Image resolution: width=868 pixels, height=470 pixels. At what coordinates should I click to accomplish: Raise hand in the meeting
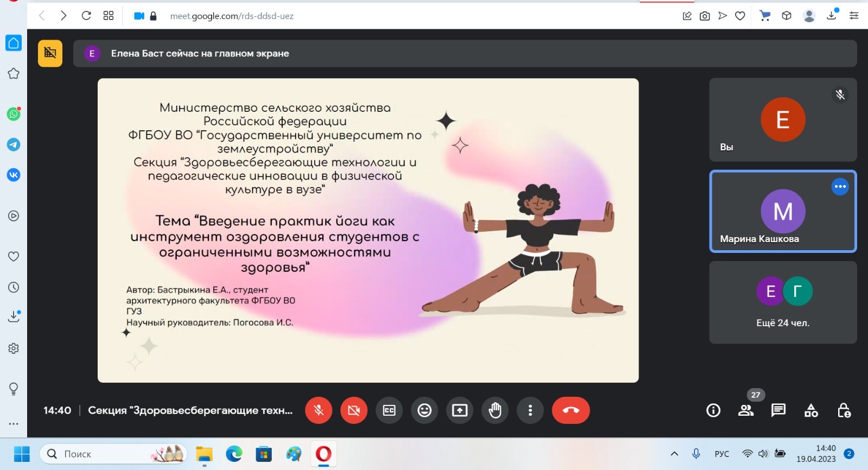pyautogui.click(x=495, y=410)
